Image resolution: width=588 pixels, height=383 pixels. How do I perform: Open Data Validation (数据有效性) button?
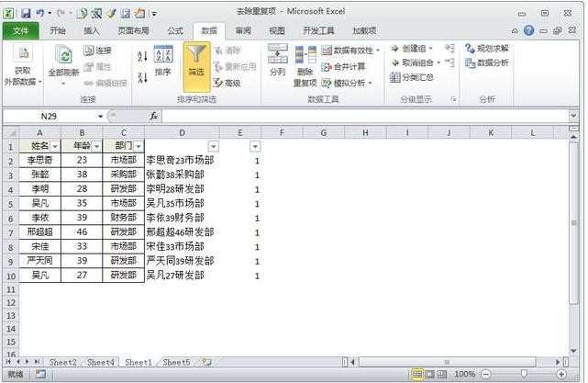tap(350, 51)
